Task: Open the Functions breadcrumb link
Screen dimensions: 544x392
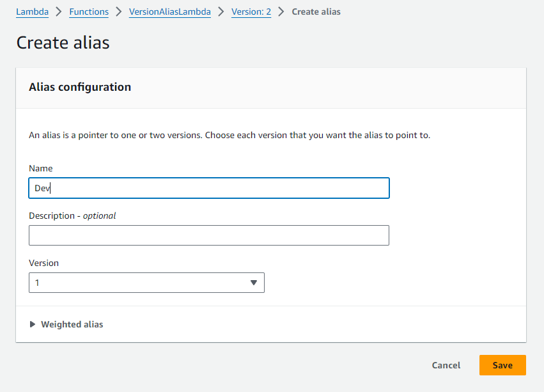Action: (89, 12)
